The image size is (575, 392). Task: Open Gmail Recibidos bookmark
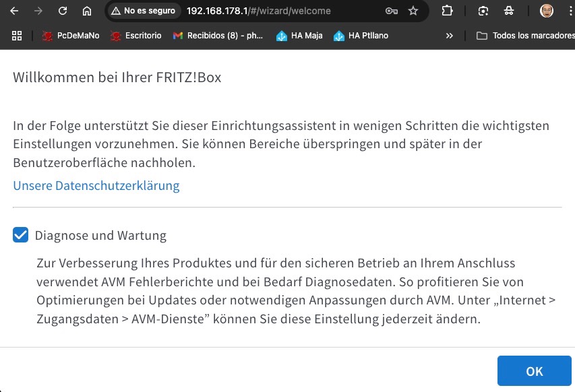218,36
